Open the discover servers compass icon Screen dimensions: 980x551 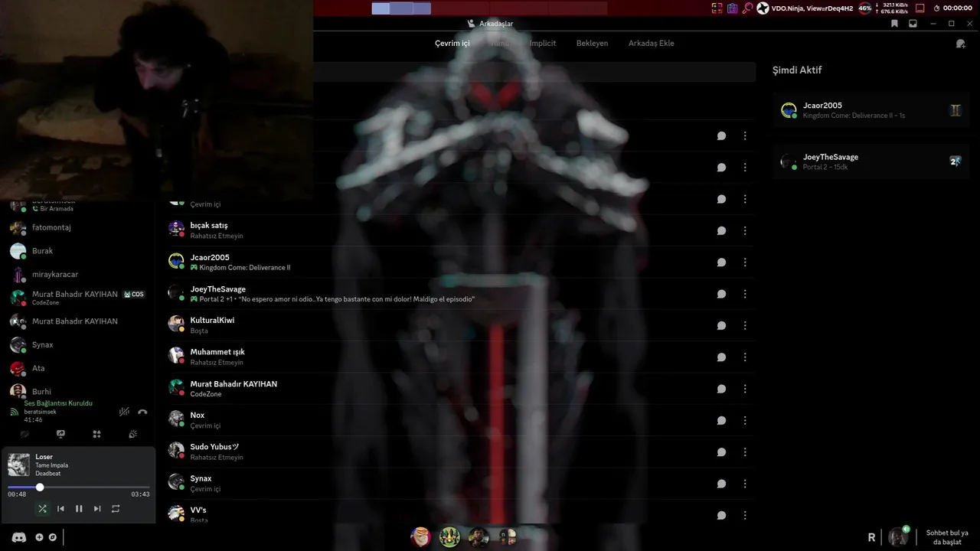[x=53, y=537]
